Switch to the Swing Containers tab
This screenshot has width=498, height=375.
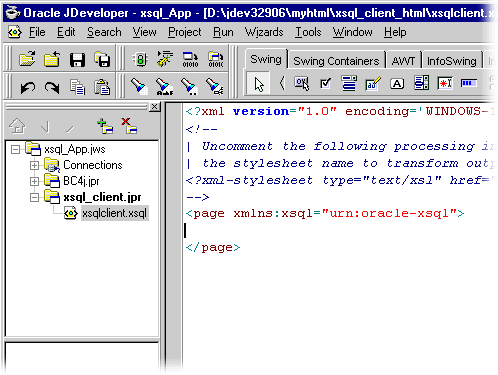point(336,61)
